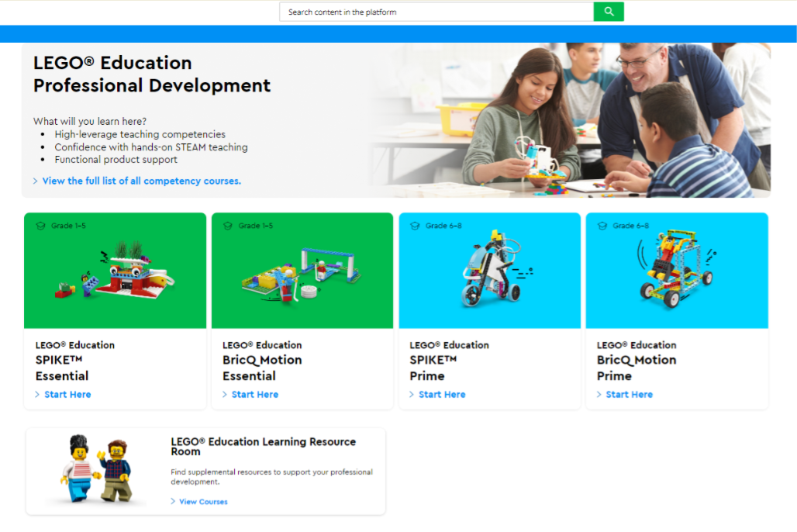Click 'Confidence with hands-on STEAM teaching' bullet
The width and height of the screenshot is (797, 532).
pos(151,147)
